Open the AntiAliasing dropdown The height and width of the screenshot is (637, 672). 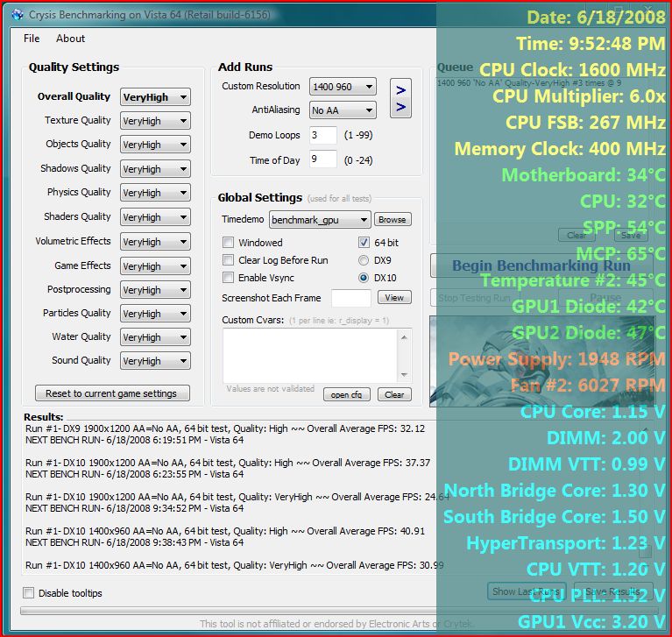pyautogui.click(x=343, y=110)
